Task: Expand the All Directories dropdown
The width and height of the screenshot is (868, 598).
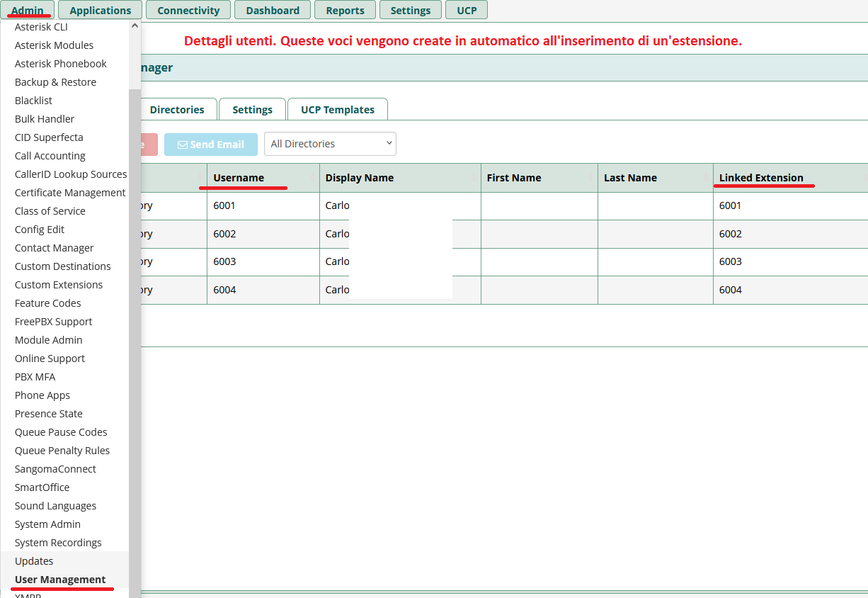Action: click(x=330, y=144)
